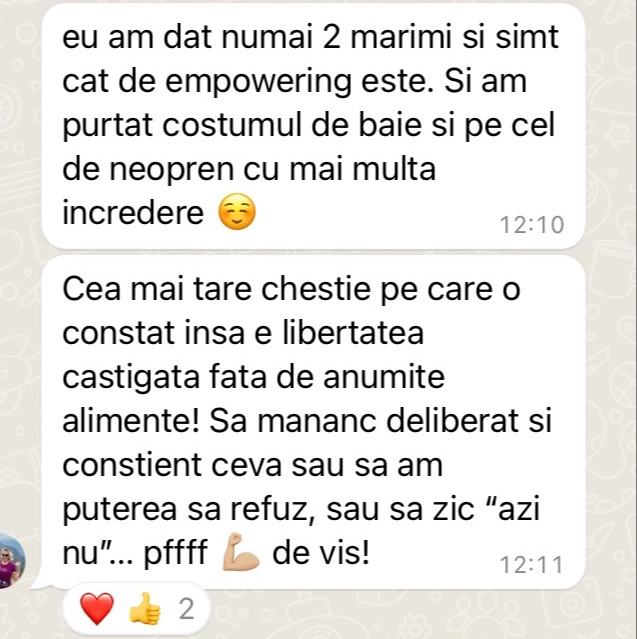Click the word 'empowering' in first message

tap(258, 82)
